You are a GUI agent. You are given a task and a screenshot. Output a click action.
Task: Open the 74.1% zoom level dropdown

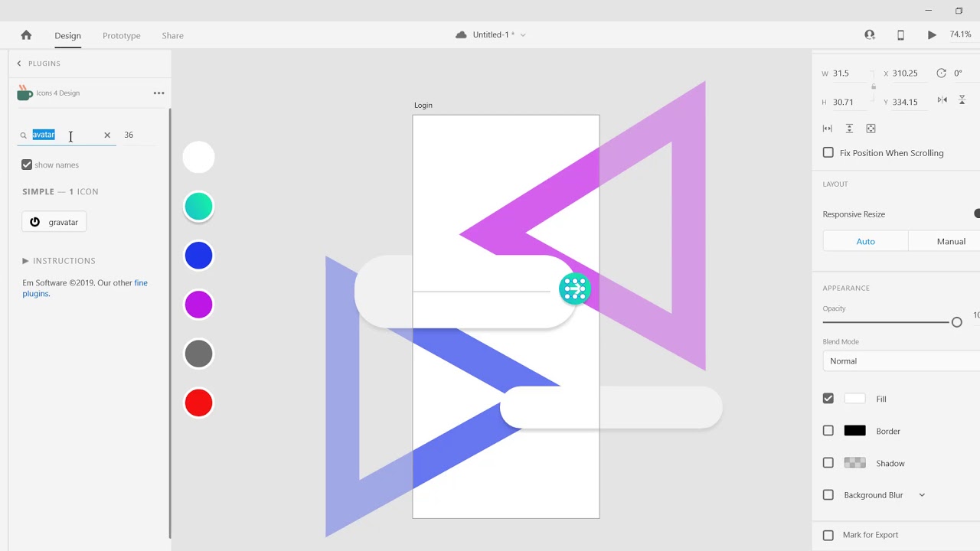960,34
